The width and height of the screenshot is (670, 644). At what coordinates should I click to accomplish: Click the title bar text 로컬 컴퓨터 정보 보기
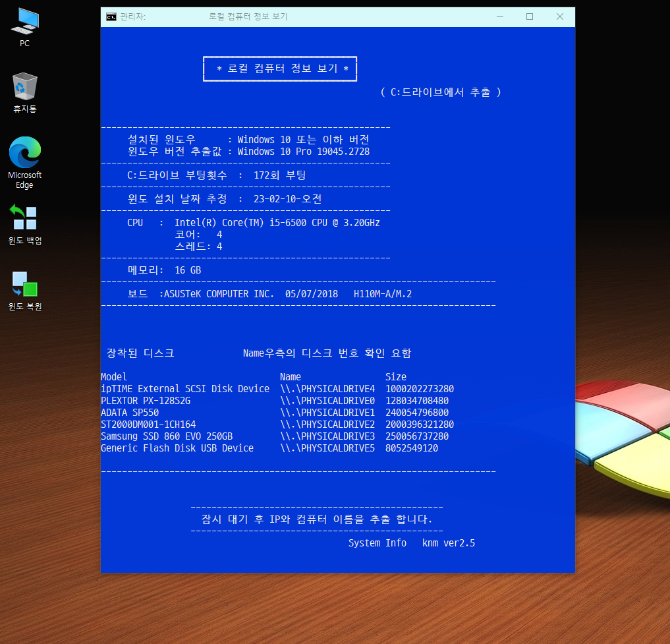tap(248, 16)
